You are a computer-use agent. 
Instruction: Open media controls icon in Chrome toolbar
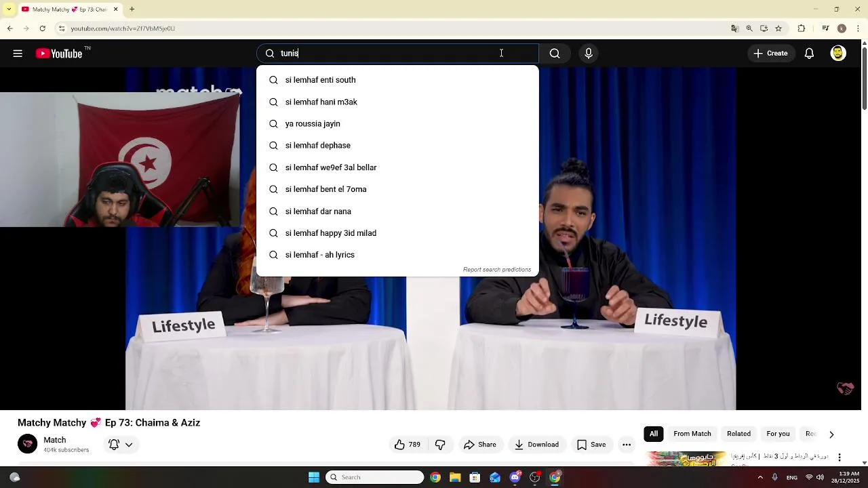tap(825, 28)
